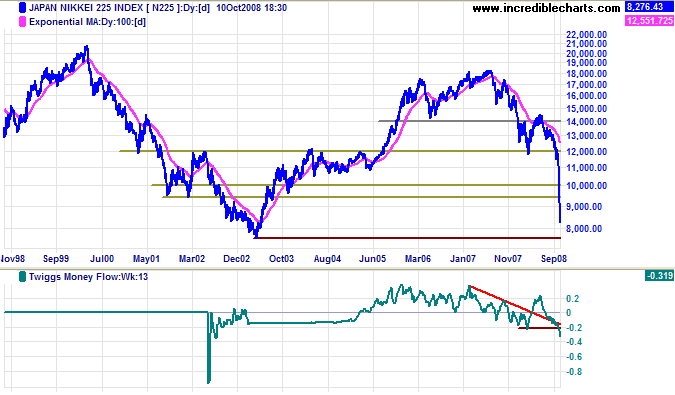This screenshot has height=395, width=675.
Task: Click the Sep08 date axis label
Action: (554, 259)
